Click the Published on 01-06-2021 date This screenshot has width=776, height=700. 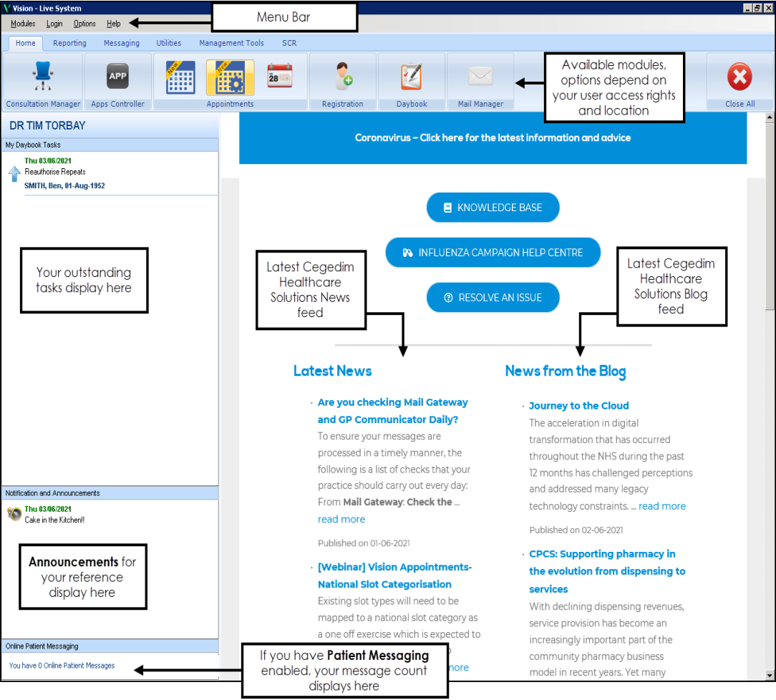click(x=364, y=543)
